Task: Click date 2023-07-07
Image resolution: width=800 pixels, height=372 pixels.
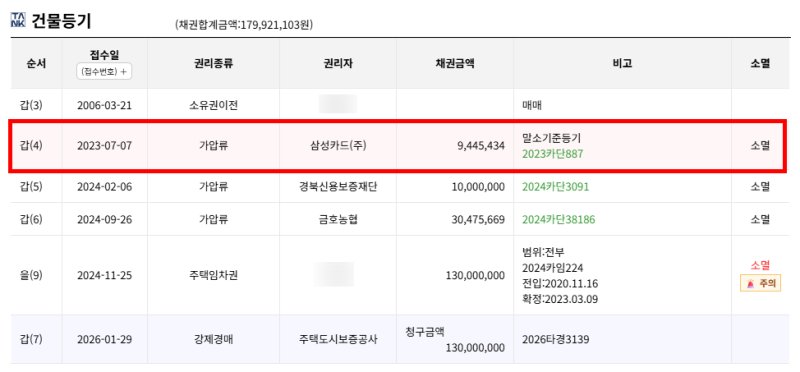Action: [105, 145]
